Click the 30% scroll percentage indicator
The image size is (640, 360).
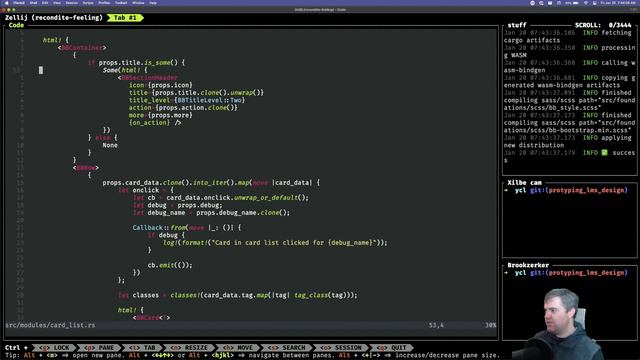[x=490, y=325]
